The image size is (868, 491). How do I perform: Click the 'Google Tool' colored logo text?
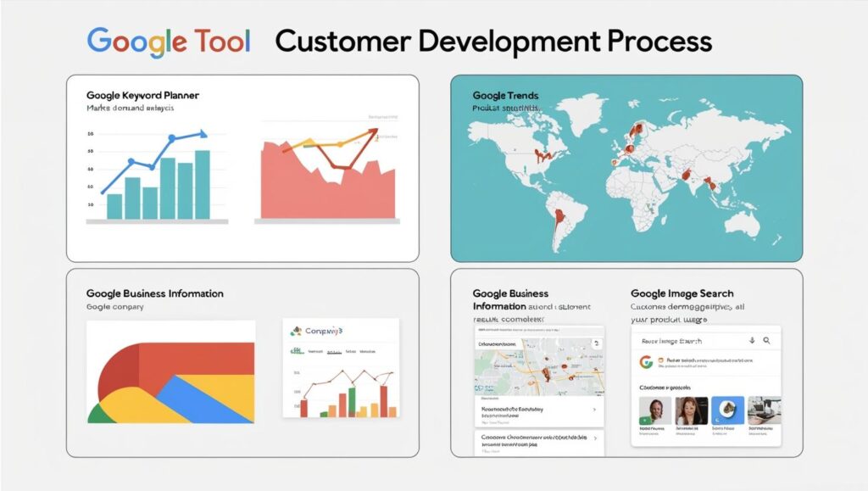click(x=169, y=42)
